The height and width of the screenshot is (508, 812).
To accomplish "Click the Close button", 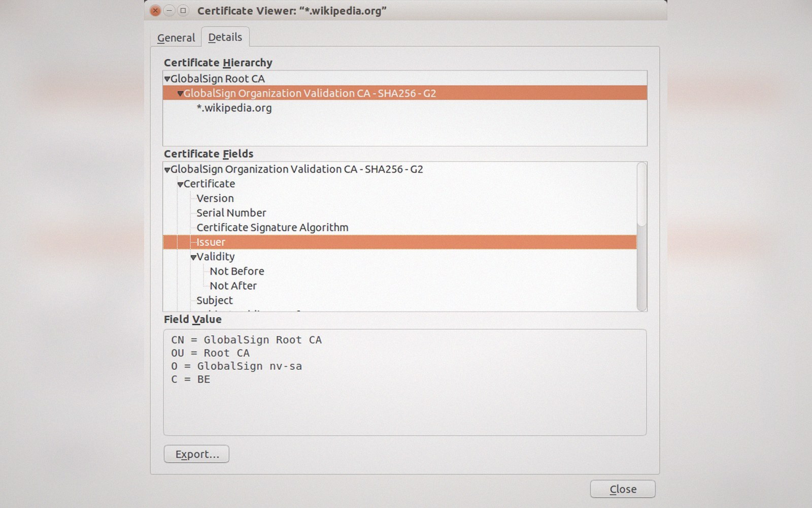I will pos(623,489).
